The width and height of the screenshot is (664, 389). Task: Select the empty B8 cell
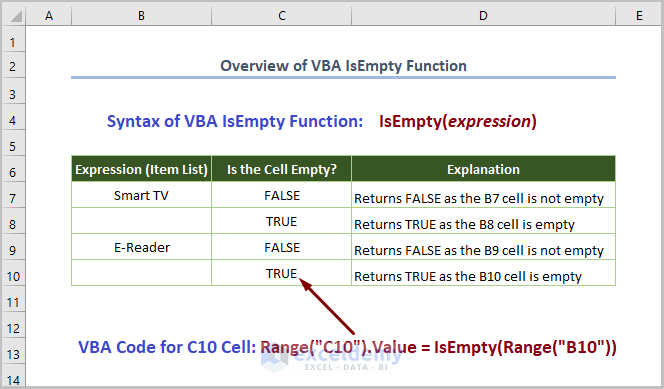click(141, 221)
